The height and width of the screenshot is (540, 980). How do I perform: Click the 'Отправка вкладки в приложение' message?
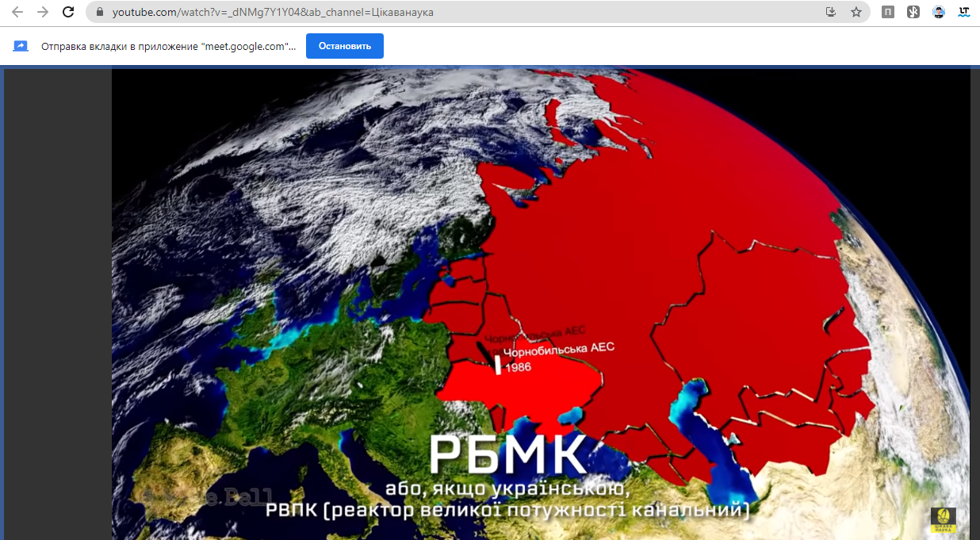coord(168,46)
